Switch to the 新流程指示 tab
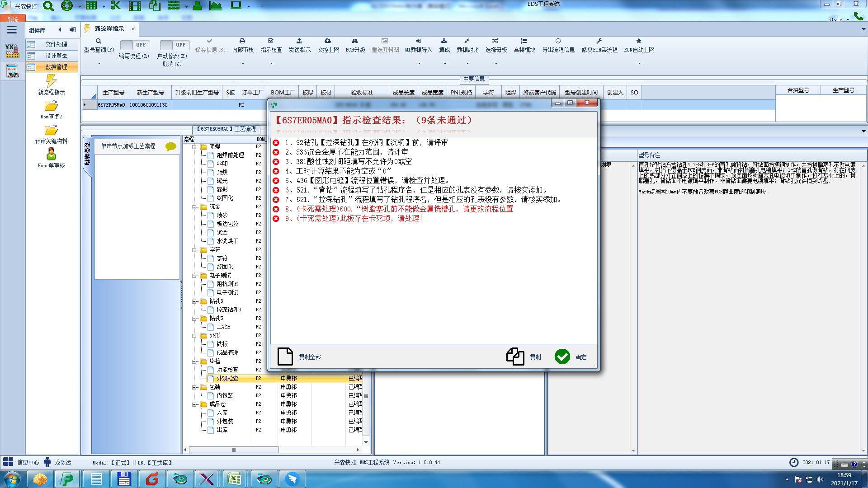The height and width of the screenshot is (488, 868). (109, 29)
